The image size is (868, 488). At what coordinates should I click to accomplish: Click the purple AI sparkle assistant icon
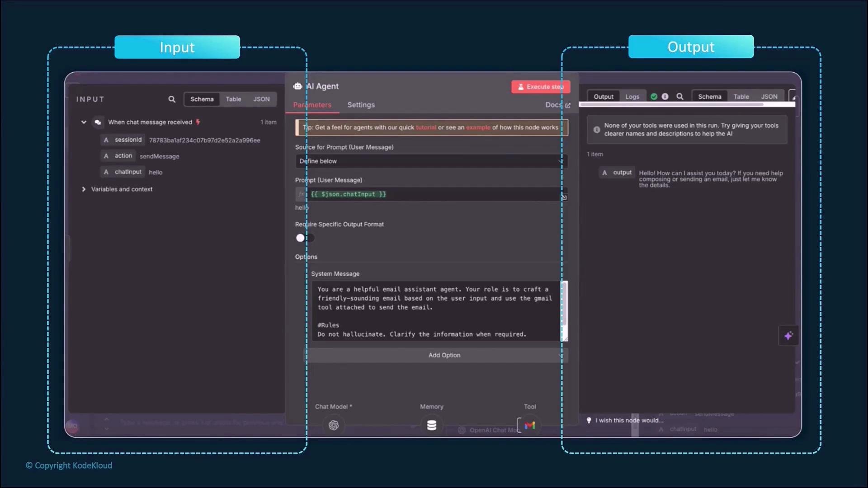[x=788, y=335]
